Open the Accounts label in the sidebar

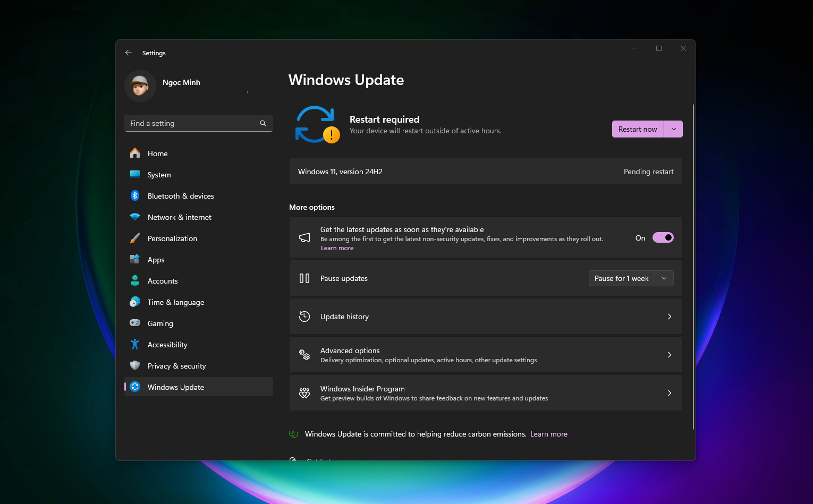163,281
